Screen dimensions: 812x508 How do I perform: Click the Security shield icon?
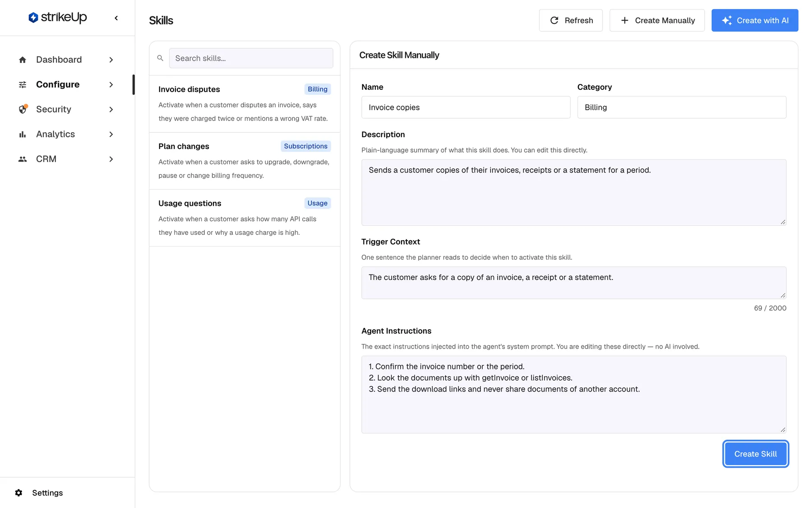pos(23,109)
